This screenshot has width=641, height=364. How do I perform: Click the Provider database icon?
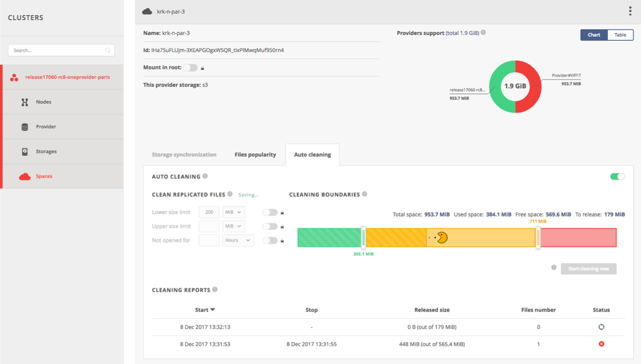click(25, 127)
